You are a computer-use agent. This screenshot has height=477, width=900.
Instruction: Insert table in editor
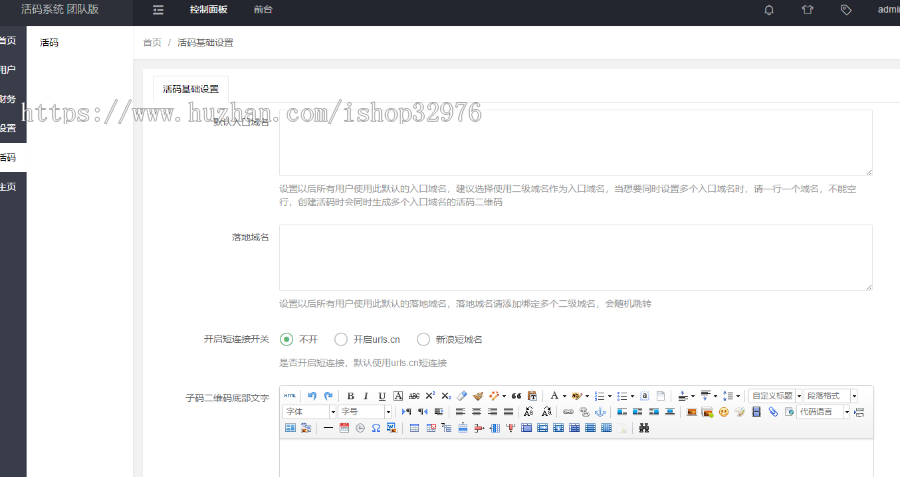(x=414, y=428)
